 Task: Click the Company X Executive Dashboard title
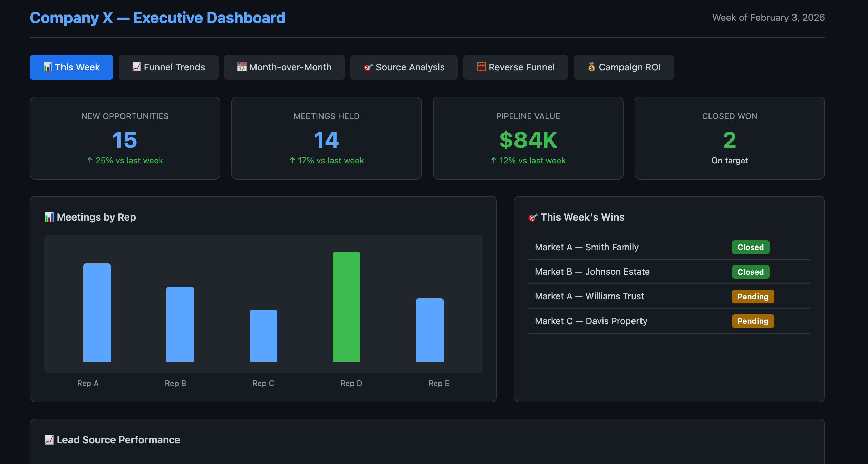tap(157, 18)
